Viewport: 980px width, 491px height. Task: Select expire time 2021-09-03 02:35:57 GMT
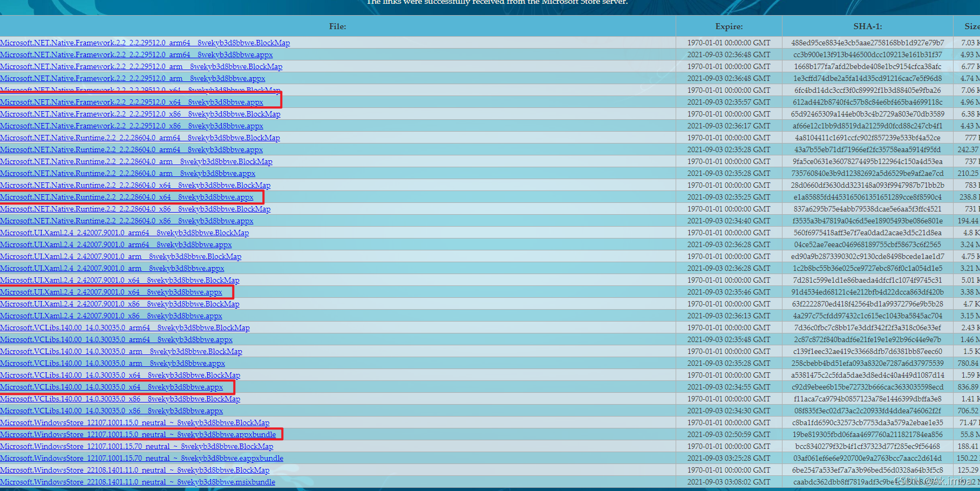729,102
